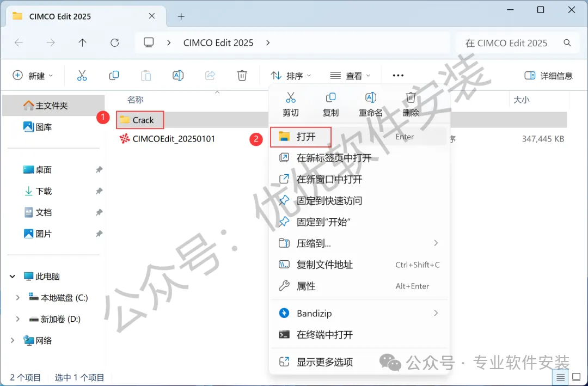Click the 删除 icon in context menu
Viewport: 588px width, 386px height.
pyautogui.click(x=411, y=97)
